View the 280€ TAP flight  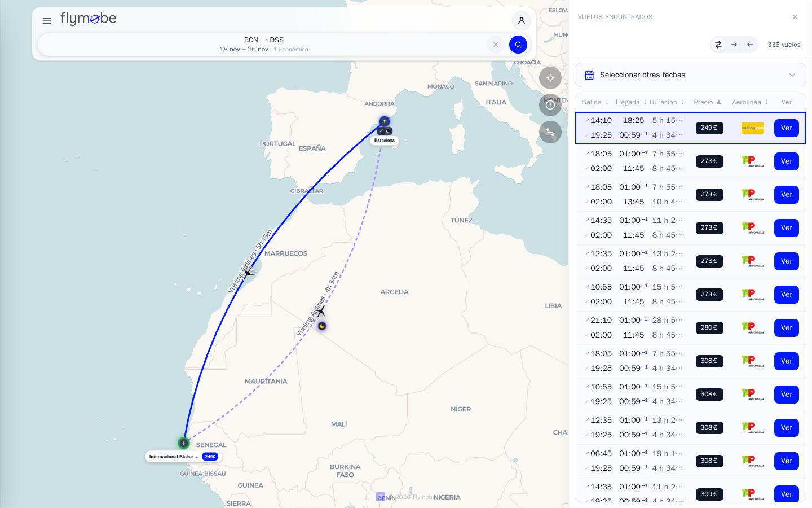click(787, 328)
